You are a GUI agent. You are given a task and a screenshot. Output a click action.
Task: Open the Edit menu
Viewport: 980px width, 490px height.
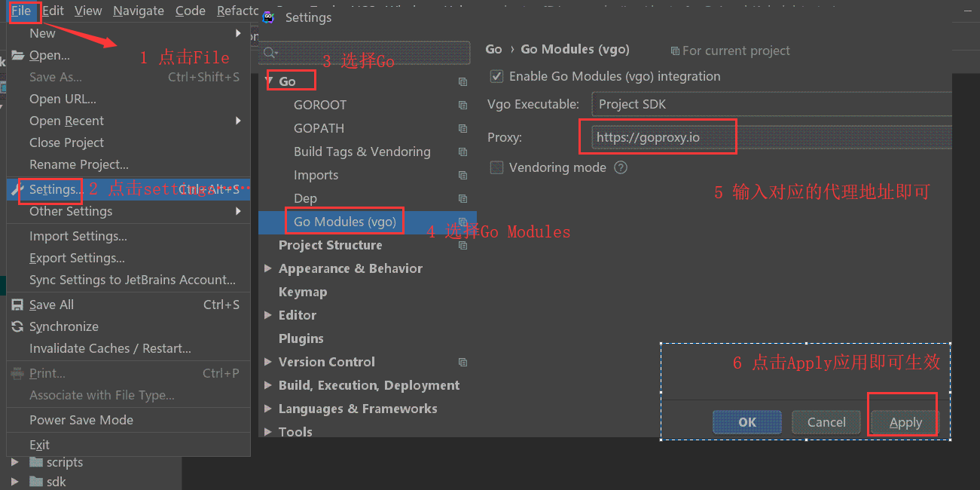coord(53,11)
